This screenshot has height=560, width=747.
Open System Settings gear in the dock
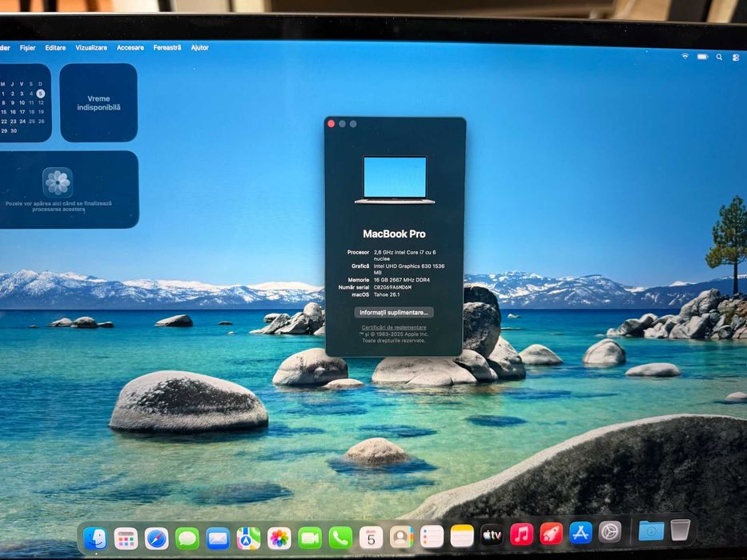click(x=610, y=532)
